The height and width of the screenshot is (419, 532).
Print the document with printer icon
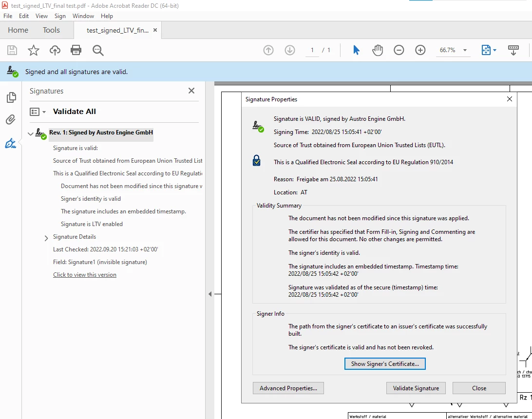76,50
